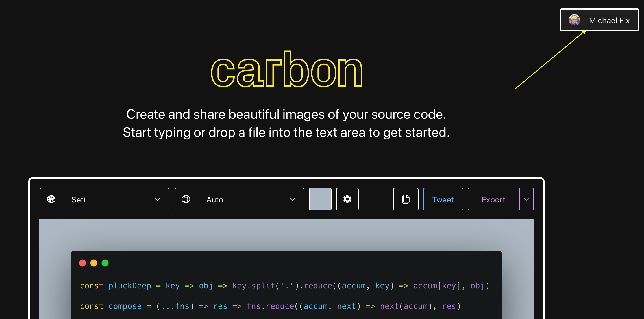This screenshot has width=644, height=319.
Task: Open the theme palette icon
Action: point(51,199)
